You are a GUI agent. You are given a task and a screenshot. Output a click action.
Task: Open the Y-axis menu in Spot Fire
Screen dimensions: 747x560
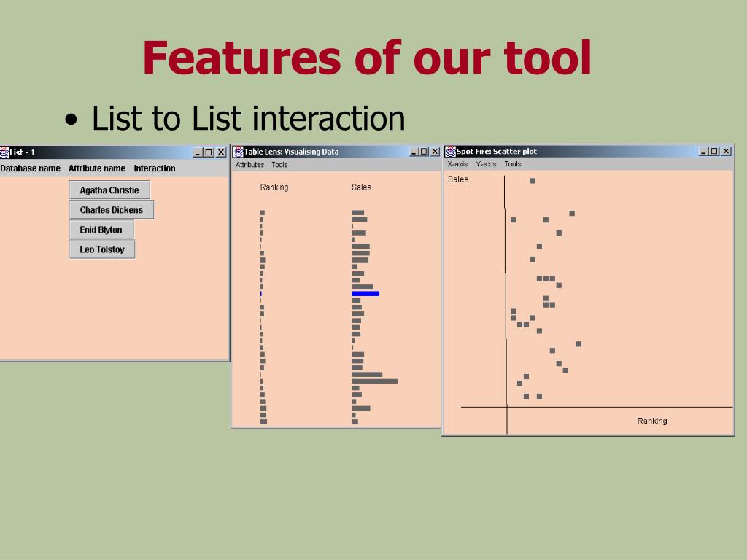tap(486, 164)
